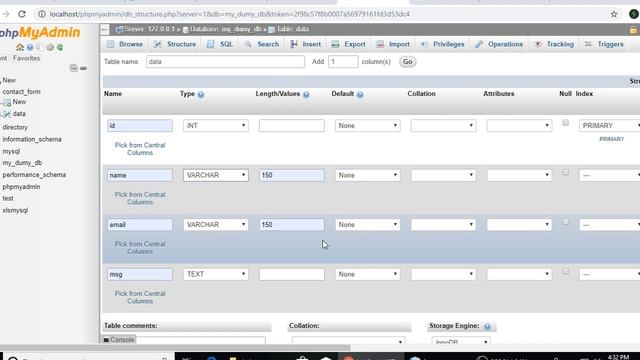Click the site information icon in address bar
The image size is (640, 360).
(42, 14)
